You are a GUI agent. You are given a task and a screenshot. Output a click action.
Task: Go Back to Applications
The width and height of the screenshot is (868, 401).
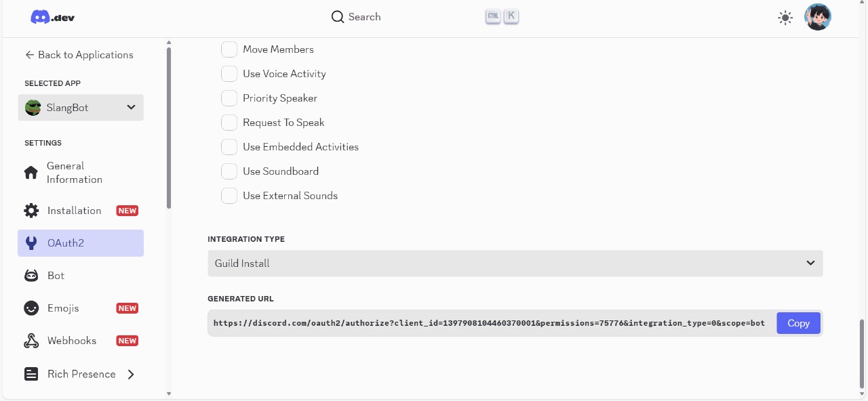[x=79, y=55]
